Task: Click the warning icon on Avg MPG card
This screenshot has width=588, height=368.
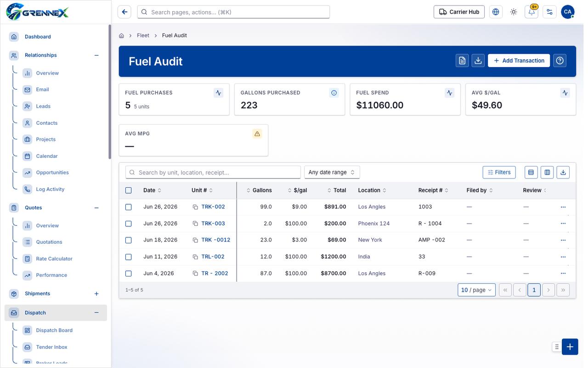Action: 257,134
